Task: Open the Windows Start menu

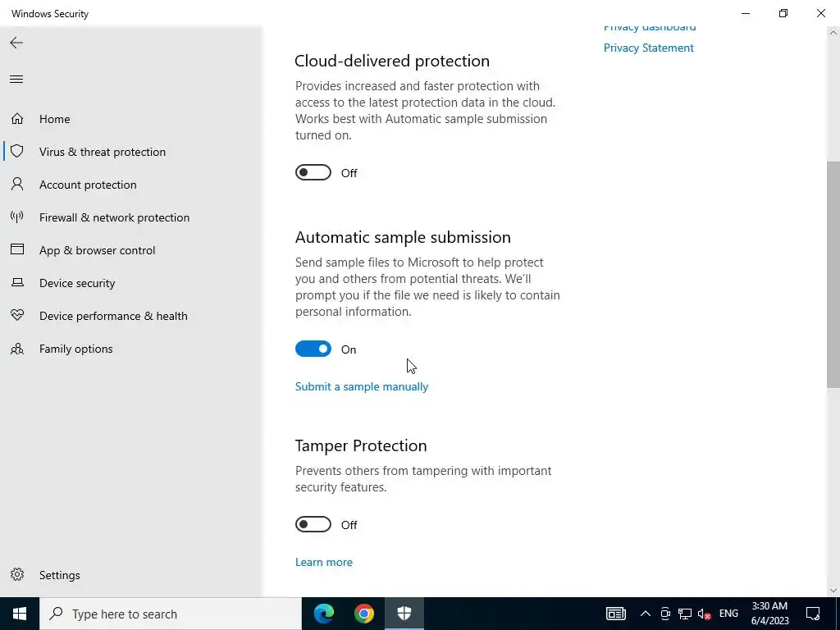Action: [x=20, y=614]
